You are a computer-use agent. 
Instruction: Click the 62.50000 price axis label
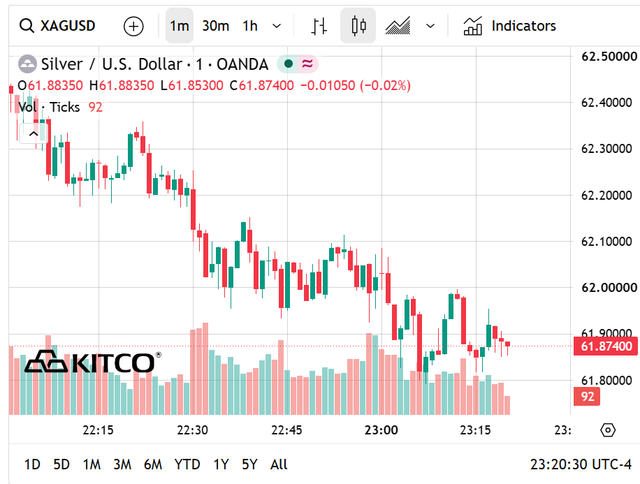[609, 56]
